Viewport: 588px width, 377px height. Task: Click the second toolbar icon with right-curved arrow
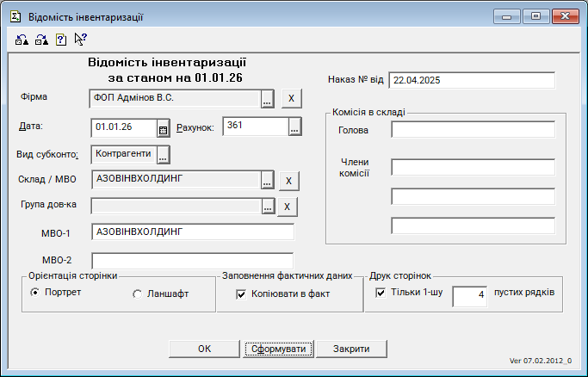tap(41, 39)
